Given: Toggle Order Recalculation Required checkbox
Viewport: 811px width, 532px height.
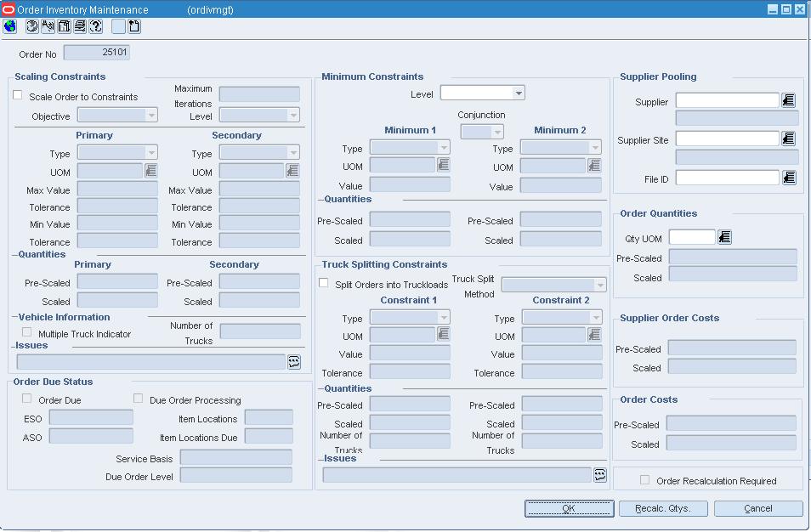Looking at the screenshot, I should click(x=644, y=480).
